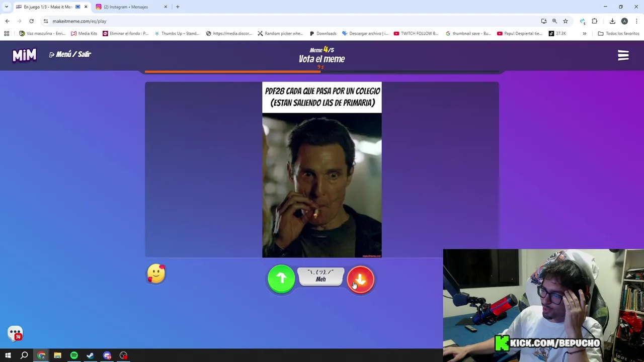
Task: Bookmark this page with the star
Action: [x=566, y=21]
